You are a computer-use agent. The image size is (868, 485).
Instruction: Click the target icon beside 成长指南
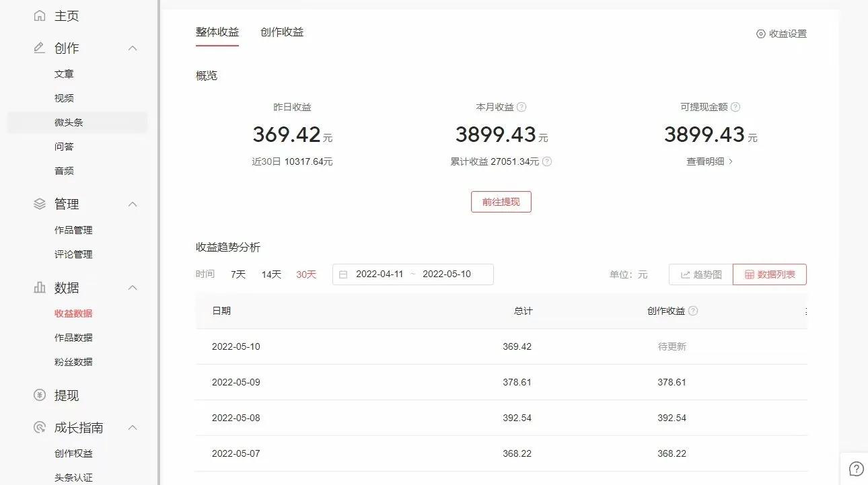(40, 427)
